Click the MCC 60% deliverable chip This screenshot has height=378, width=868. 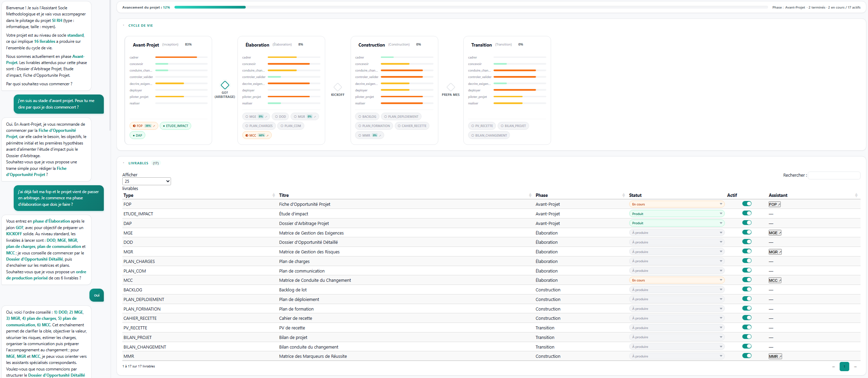click(x=257, y=136)
